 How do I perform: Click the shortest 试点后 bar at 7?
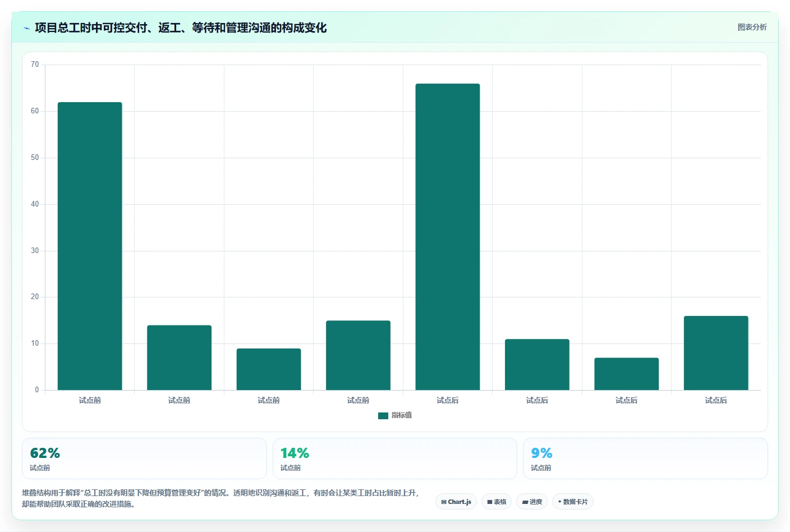627,374
